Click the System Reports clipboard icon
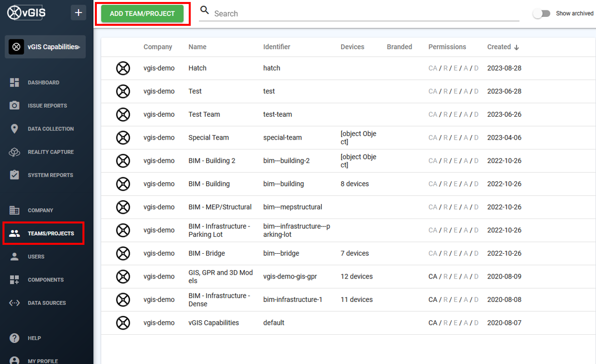This screenshot has height=364, width=596. [x=14, y=175]
